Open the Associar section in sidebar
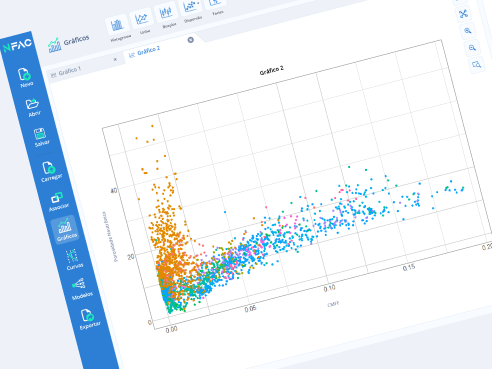Viewport: 492px width, 369px height. pyautogui.click(x=58, y=201)
